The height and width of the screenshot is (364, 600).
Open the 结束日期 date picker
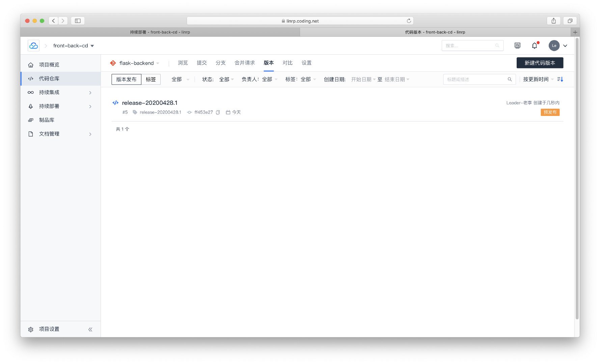click(x=397, y=79)
